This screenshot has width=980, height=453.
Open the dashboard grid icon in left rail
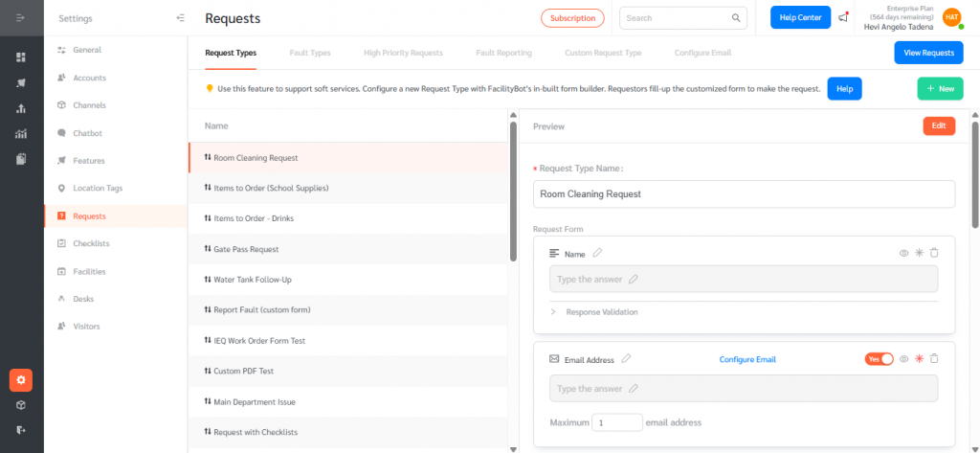(21, 57)
